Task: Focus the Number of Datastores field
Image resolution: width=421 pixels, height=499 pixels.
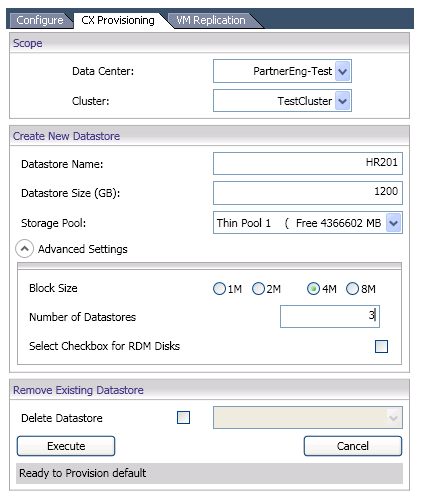Action: pyautogui.click(x=330, y=316)
